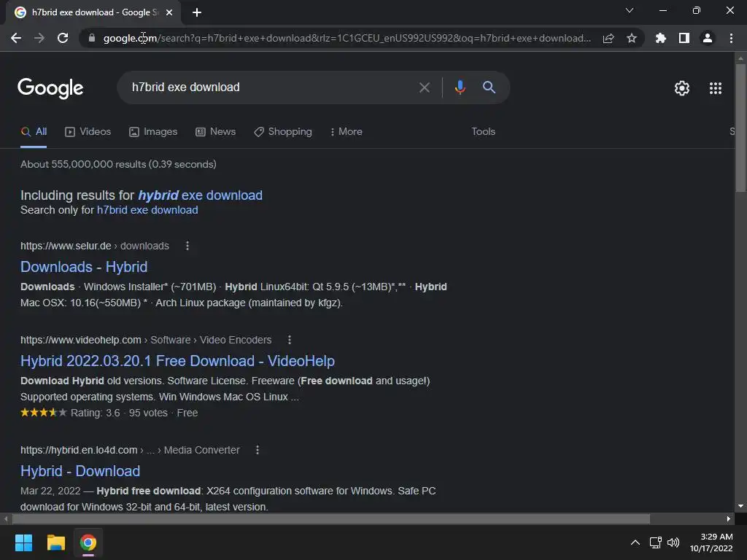Open Hybrid 2022.03.20.1 Free Download link
Viewport: 747px width, 560px height.
point(177,361)
